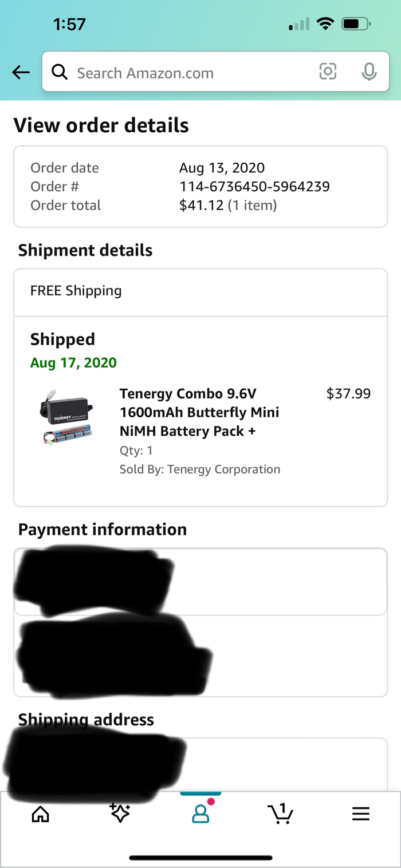
Task: Tap the search magnifier icon
Action: [60, 72]
